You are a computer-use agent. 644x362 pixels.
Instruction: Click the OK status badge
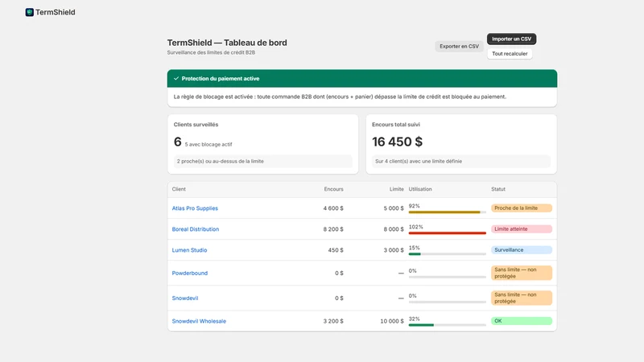522,321
